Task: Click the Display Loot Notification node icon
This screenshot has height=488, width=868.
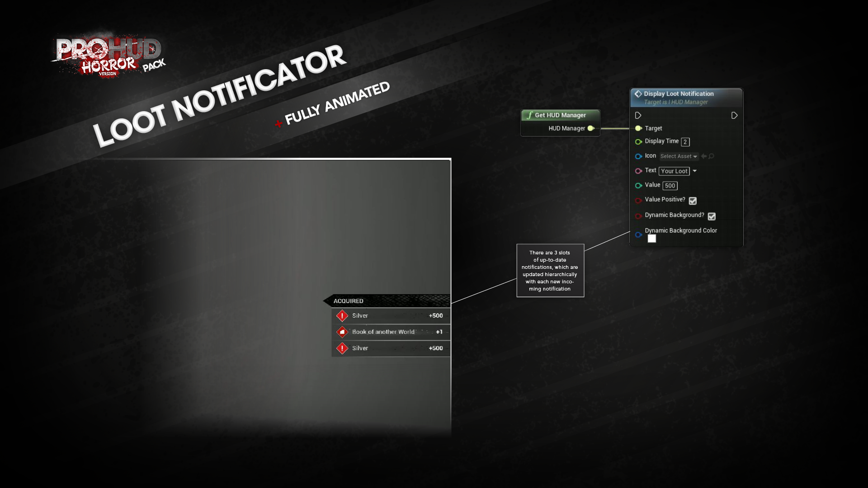Action: [637, 94]
